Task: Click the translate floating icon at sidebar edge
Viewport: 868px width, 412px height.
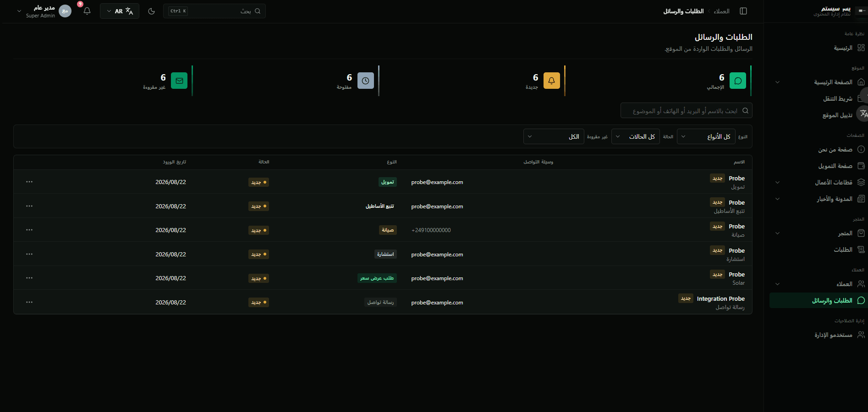Action: (863, 114)
